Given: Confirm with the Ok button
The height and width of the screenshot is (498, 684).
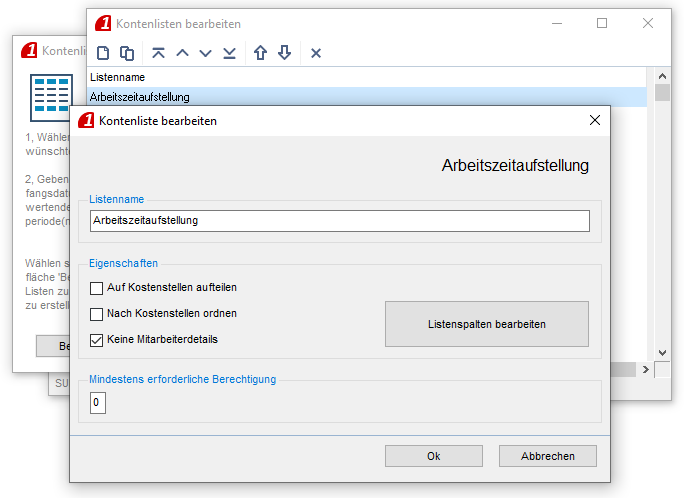Looking at the screenshot, I should click(x=433, y=456).
